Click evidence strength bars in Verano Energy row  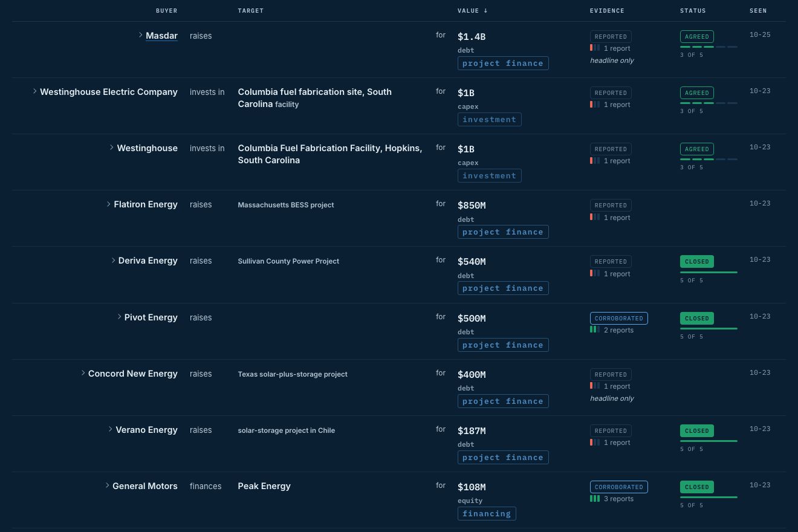click(595, 443)
